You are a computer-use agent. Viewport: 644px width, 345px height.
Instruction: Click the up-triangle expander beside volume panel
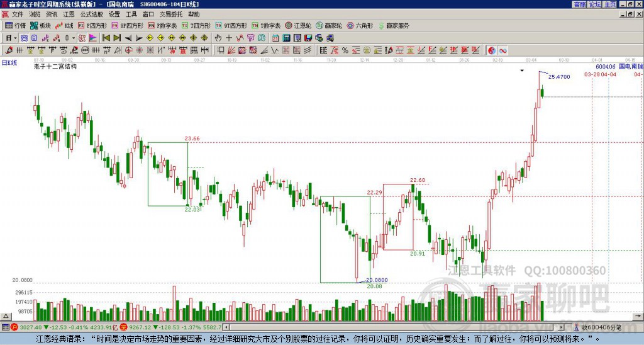(x=6, y=316)
